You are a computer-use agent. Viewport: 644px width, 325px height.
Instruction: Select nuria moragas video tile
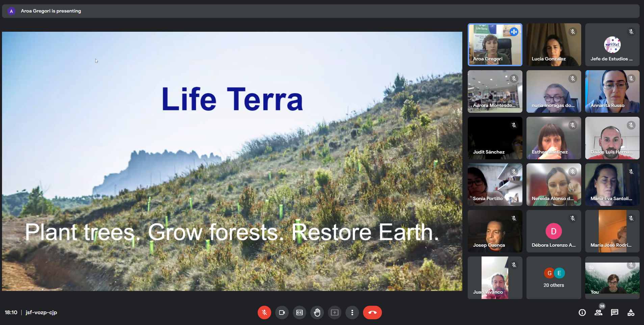click(x=554, y=91)
